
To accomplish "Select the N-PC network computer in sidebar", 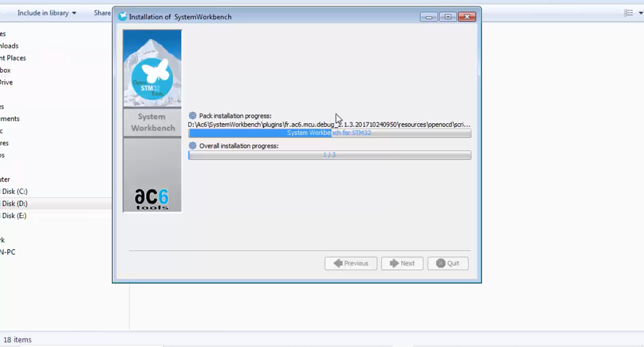I will (x=8, y=252).
